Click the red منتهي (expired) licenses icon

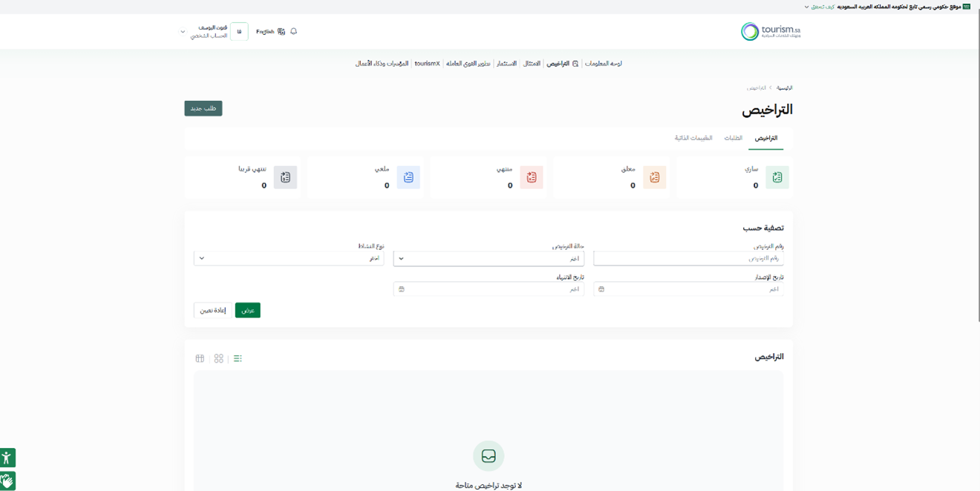point(532,177)
